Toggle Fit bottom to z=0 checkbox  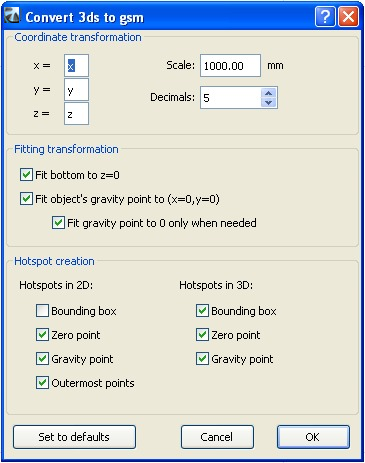pyautogui.click(x=26, y=175)
